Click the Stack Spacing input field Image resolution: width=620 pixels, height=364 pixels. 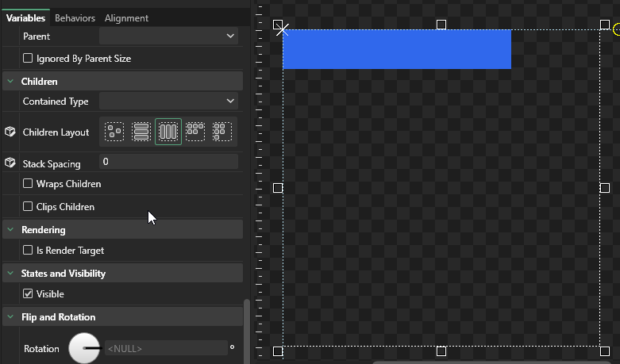[x=168, y=162]
